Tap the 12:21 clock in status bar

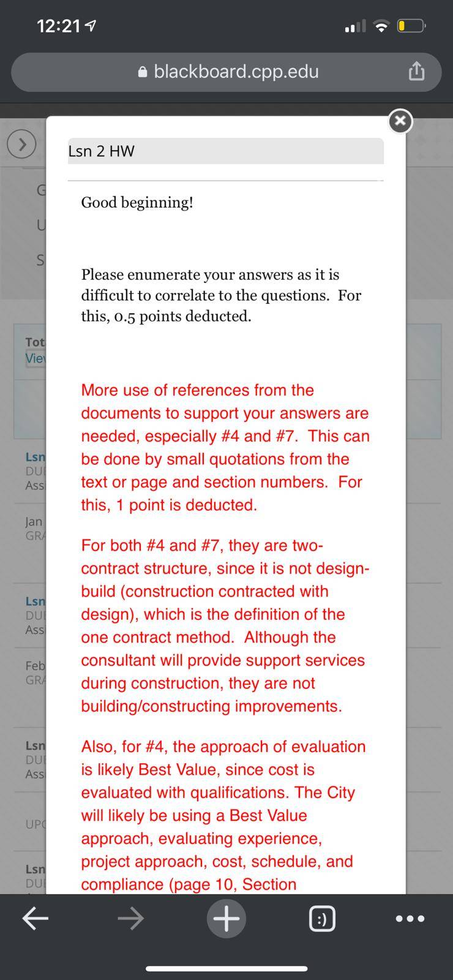point(59,26)
